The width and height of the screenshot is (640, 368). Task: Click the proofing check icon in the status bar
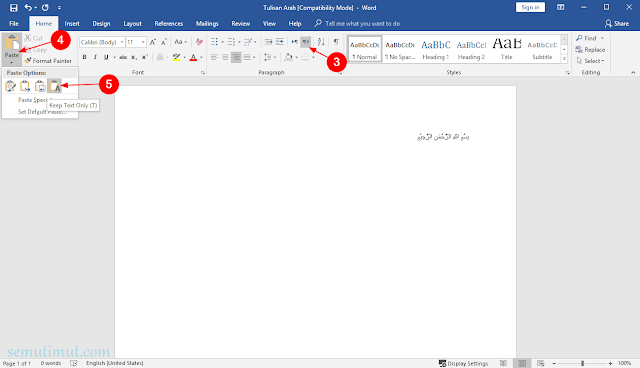pyautogui.click(x=73, y=363)
